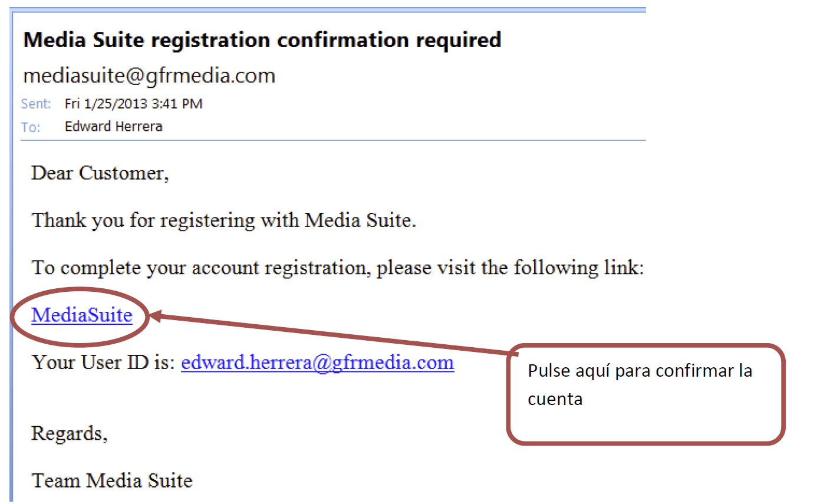
Task: Open the MediaSuite confirmation link
Action: click(81, 315)
